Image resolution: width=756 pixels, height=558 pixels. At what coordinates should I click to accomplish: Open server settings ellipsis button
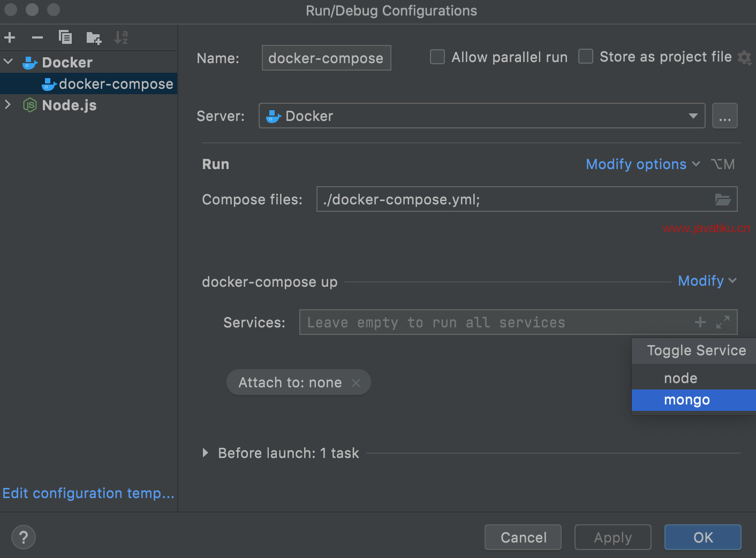click(x=725, y=116)
